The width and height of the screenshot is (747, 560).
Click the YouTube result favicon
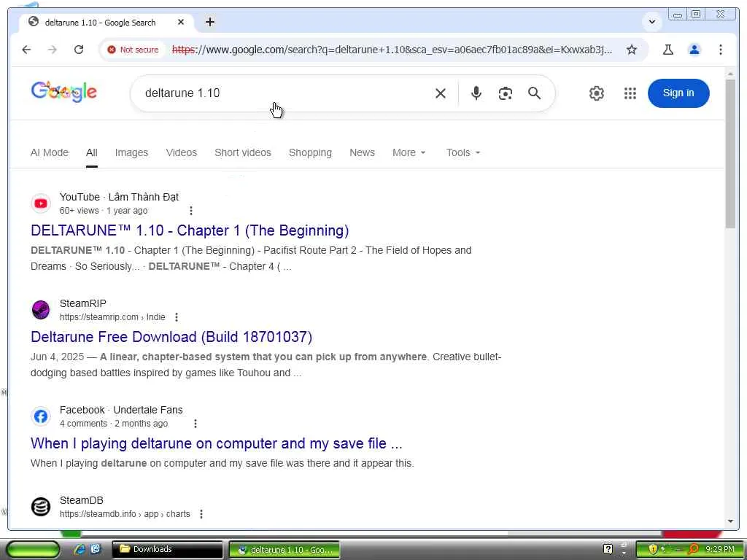click(41, 203)
